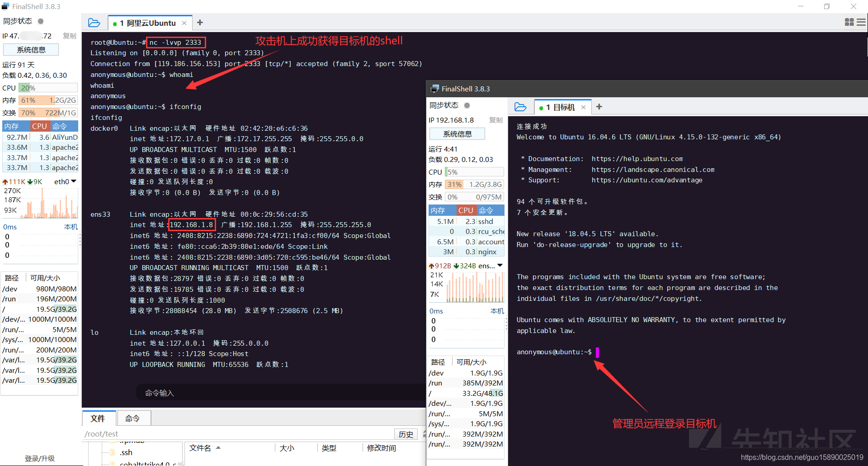
Task: Toggle sync status dot in 目标机 window
Action: tap(467, 105)
